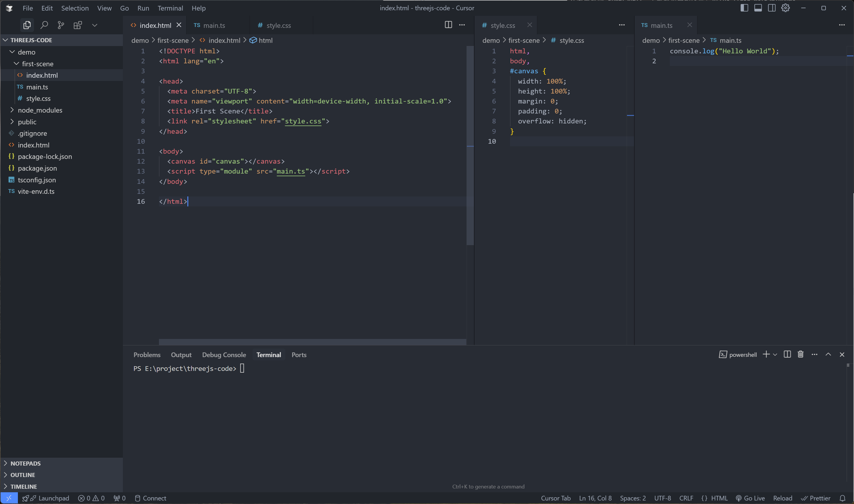854x504 pixels.
Task: Open the Selection menu
Action: click(75, 8)
